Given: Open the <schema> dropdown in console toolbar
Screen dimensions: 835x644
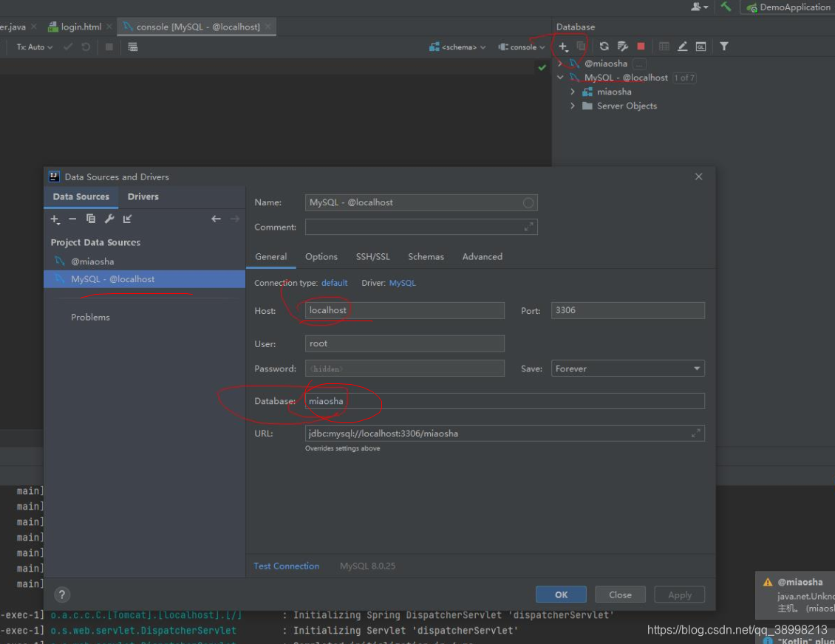Looking at the screenshot, I should click(457, 47).
